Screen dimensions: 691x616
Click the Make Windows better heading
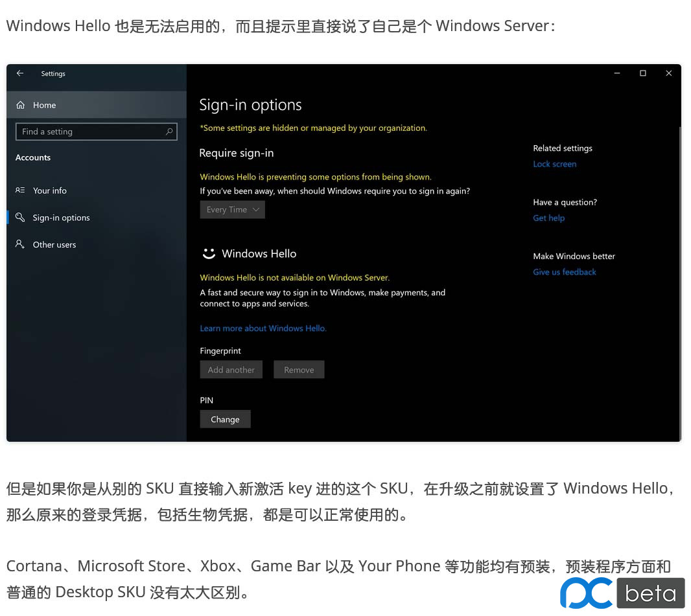(574, 256)
